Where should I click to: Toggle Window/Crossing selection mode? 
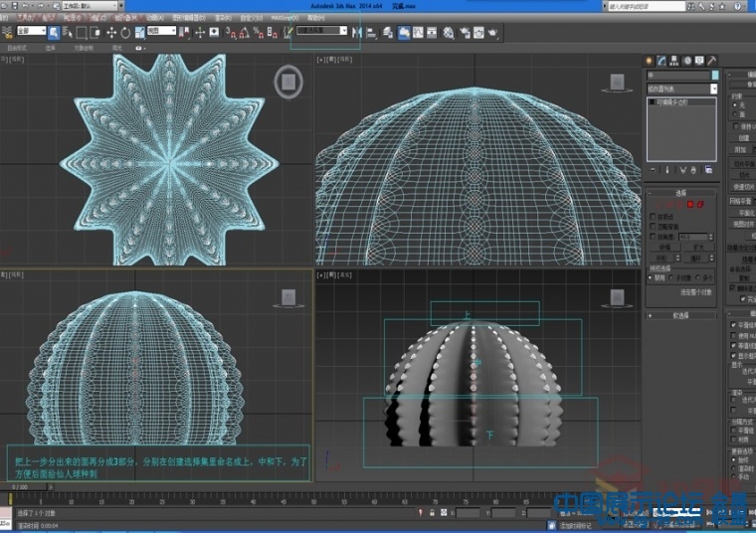coord(95,33)
